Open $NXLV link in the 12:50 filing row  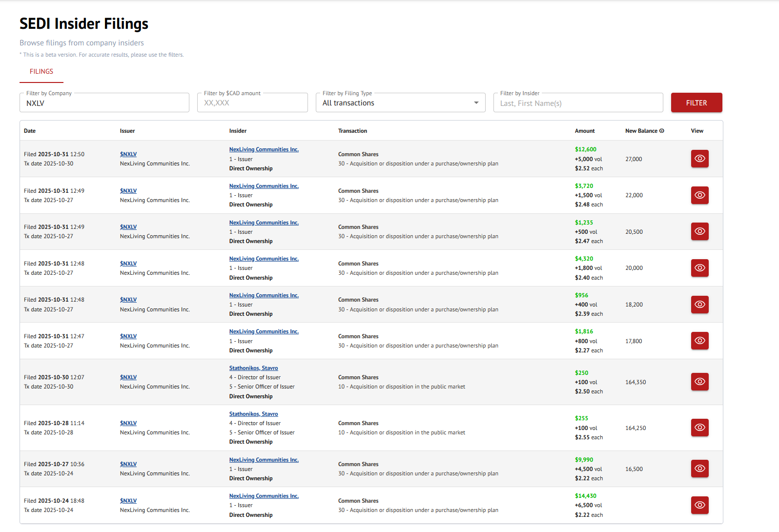click(x=128, y=154)
